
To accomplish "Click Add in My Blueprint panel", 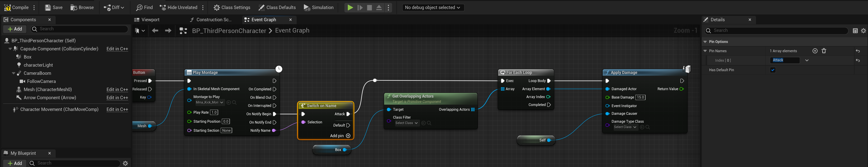I will click(x=15, y=163).
